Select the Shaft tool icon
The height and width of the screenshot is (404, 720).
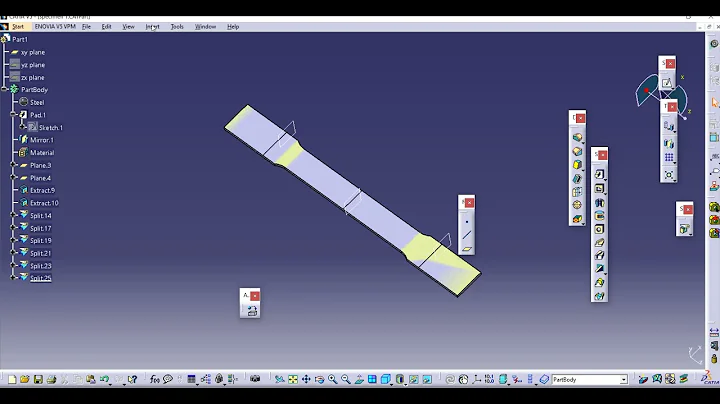click(599, 202)
